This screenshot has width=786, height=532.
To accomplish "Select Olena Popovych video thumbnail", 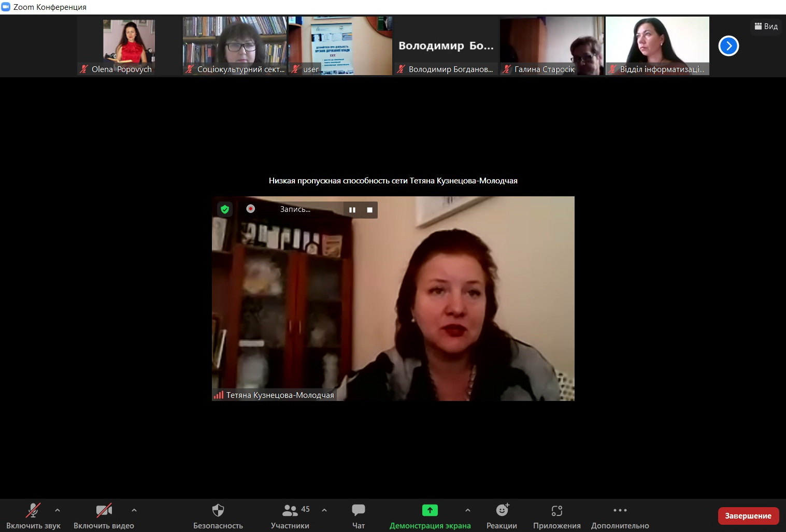I will (x=129, y=46).
